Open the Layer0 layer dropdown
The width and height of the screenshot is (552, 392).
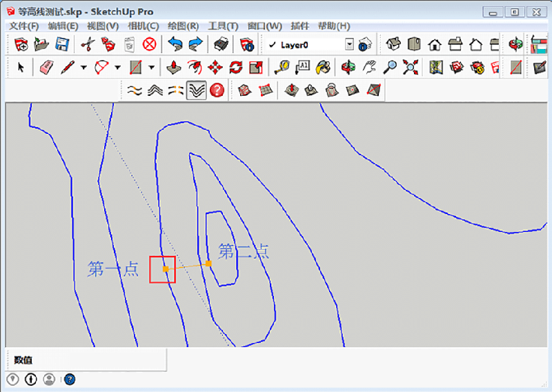click(349, 44)
